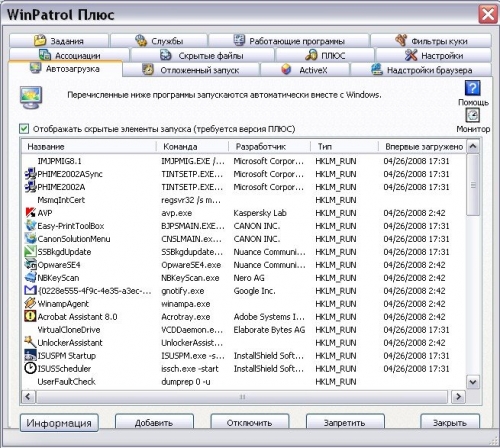Select the UserFaultCheck row
500x448 pixels.
tap(244, 381)
